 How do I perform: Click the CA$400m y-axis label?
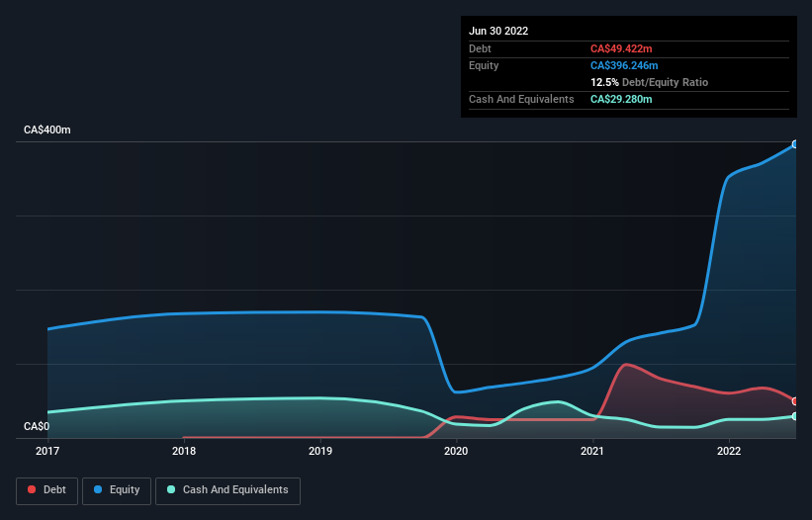pyautogui.click(x=47, y=130)
